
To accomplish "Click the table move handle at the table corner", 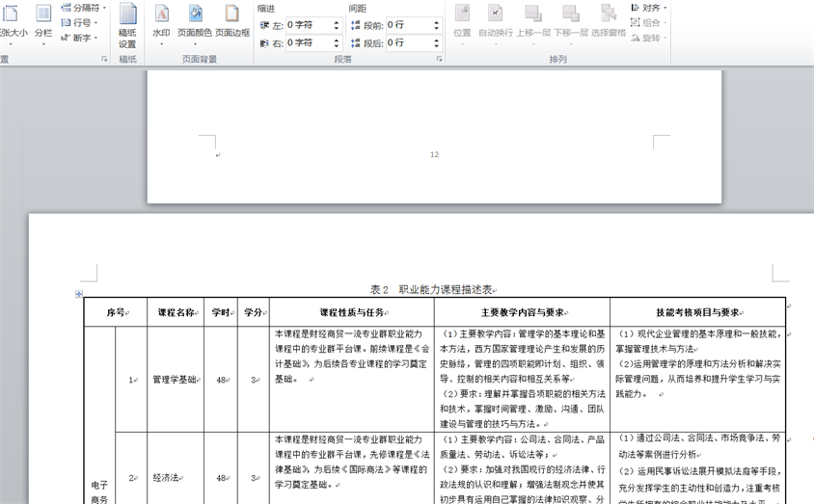I will coord(79,294).
